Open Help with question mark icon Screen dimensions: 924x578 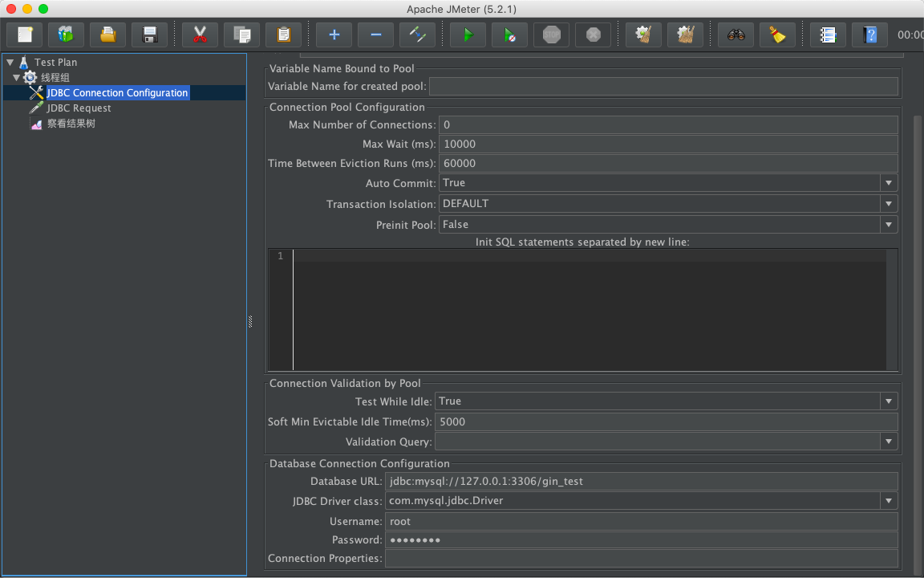869,35
